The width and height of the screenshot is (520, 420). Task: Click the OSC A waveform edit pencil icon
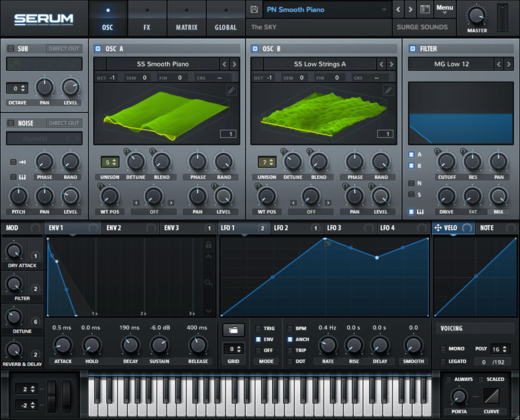coord(231,90)
